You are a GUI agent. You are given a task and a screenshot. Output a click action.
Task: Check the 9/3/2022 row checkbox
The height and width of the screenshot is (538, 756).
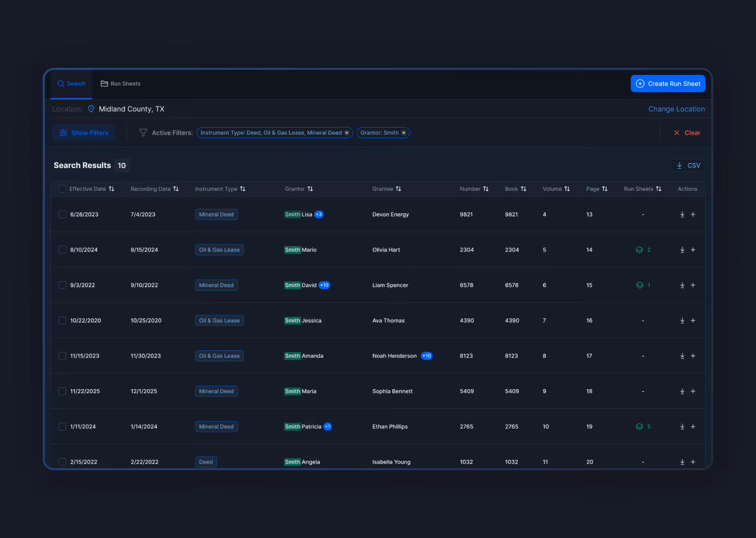[62, 285]
